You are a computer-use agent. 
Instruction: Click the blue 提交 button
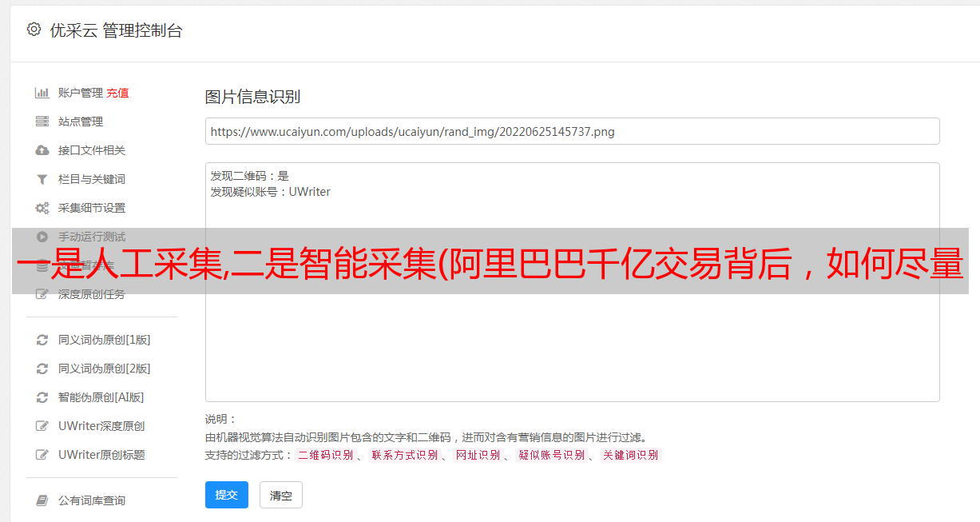coord(227,495)
